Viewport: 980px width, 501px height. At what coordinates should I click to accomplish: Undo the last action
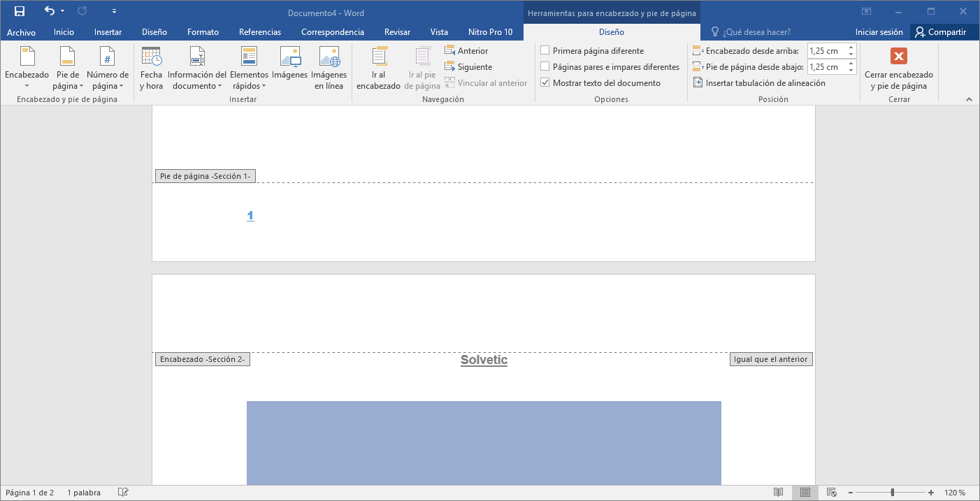[x=49, y=11]
